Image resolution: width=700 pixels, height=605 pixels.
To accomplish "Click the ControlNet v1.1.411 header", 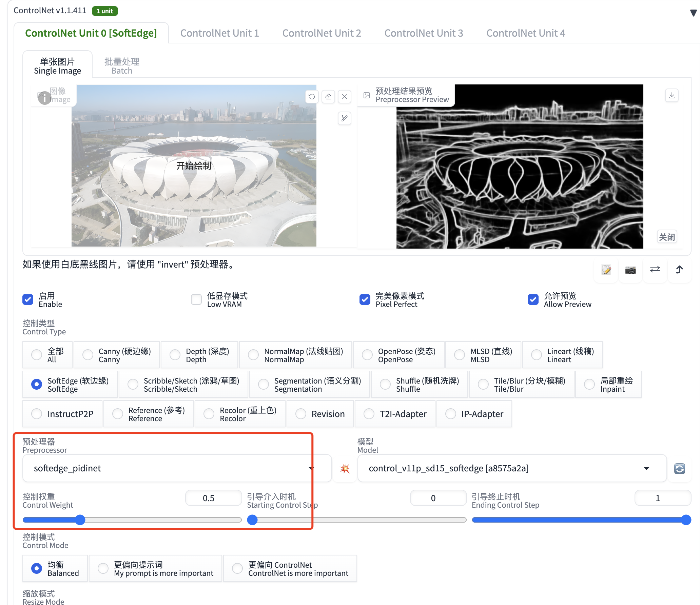I will click(50, 11).
